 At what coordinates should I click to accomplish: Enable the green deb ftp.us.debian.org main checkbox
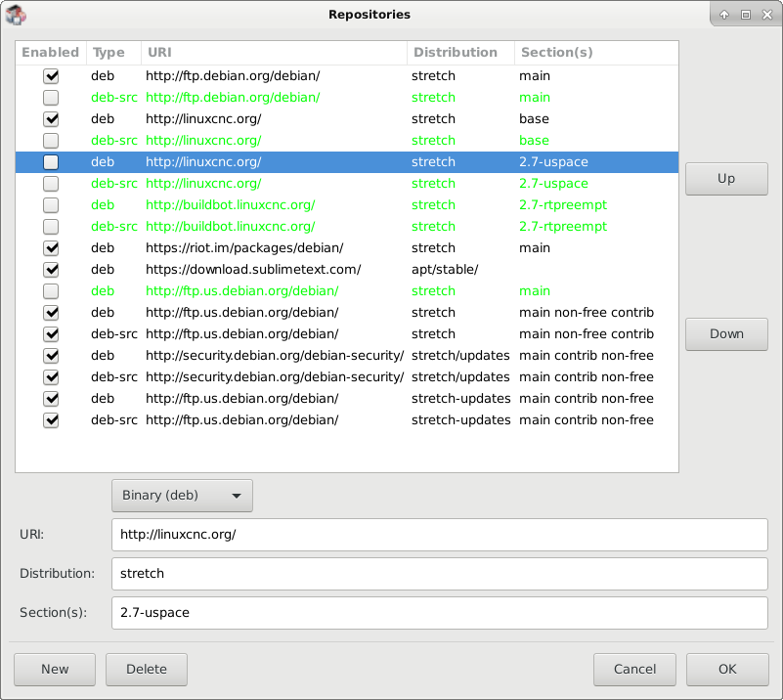[x=51, y=290]
